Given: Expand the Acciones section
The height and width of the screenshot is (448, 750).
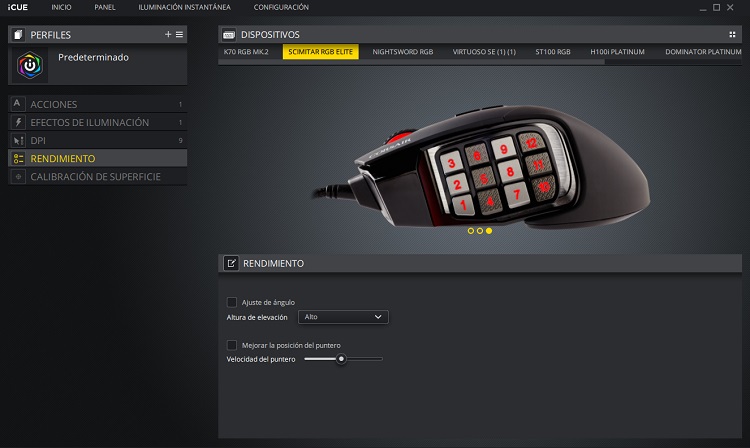Looking at the screenshot, I should (x=53, y=104).
